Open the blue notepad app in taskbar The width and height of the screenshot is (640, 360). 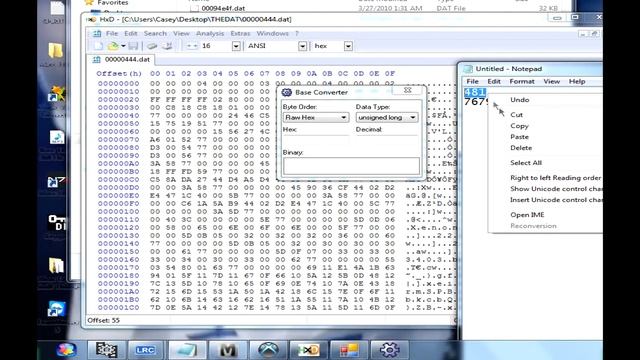pos(186,350)
